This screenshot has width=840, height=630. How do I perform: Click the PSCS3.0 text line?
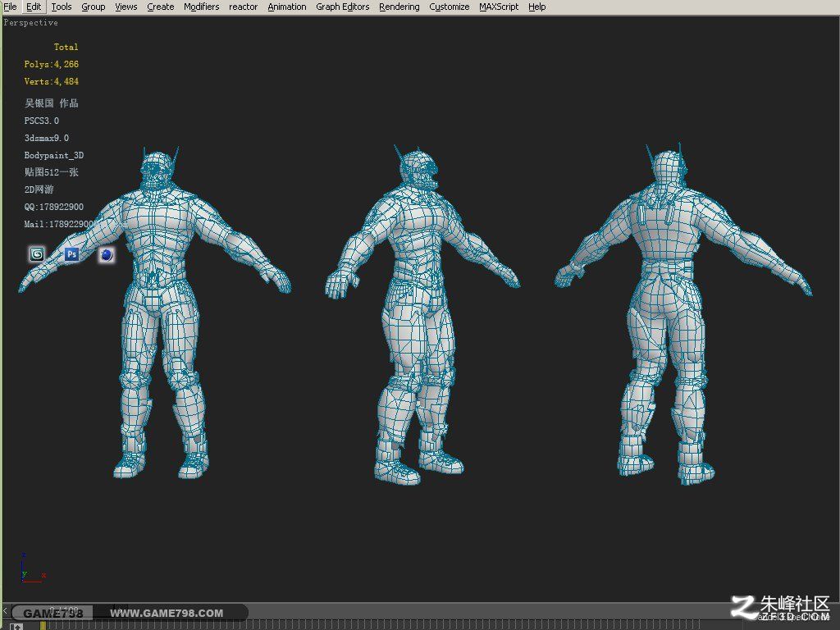pyautogui.click(x=42, y=121)
